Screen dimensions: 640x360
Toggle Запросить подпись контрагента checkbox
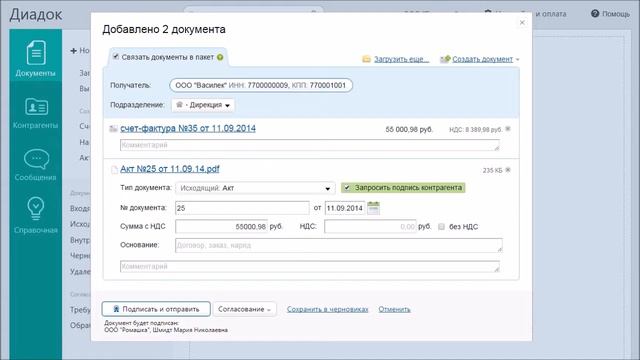[x=347, y=188]
